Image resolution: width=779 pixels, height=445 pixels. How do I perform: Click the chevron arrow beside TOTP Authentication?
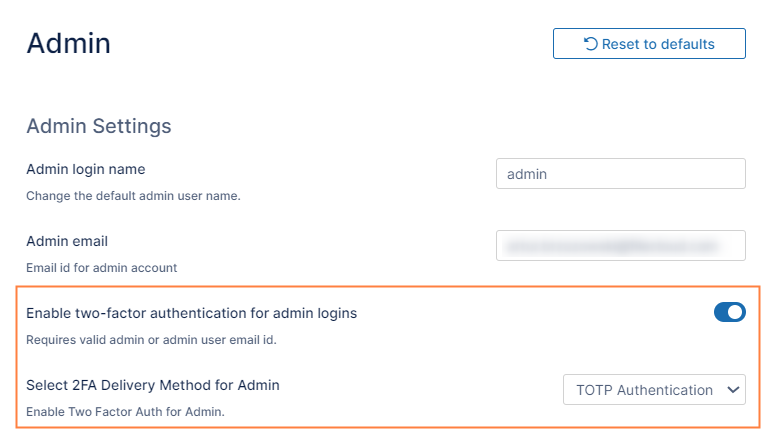point(731,390)
